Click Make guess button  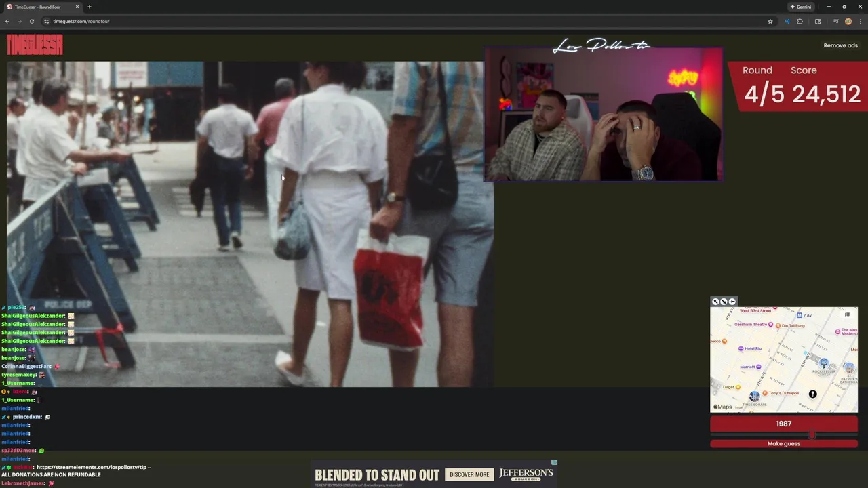[784, 443]
